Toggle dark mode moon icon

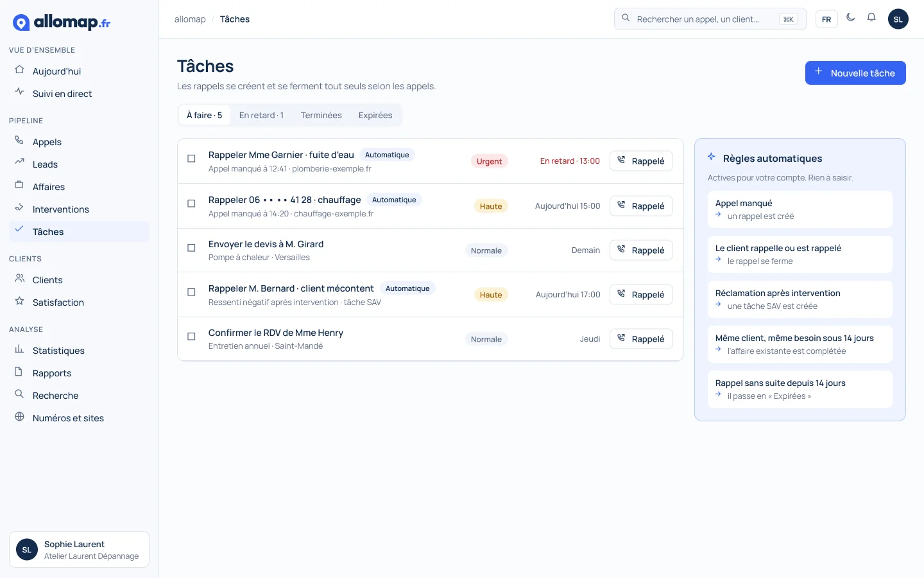click(x=851, y=17)
